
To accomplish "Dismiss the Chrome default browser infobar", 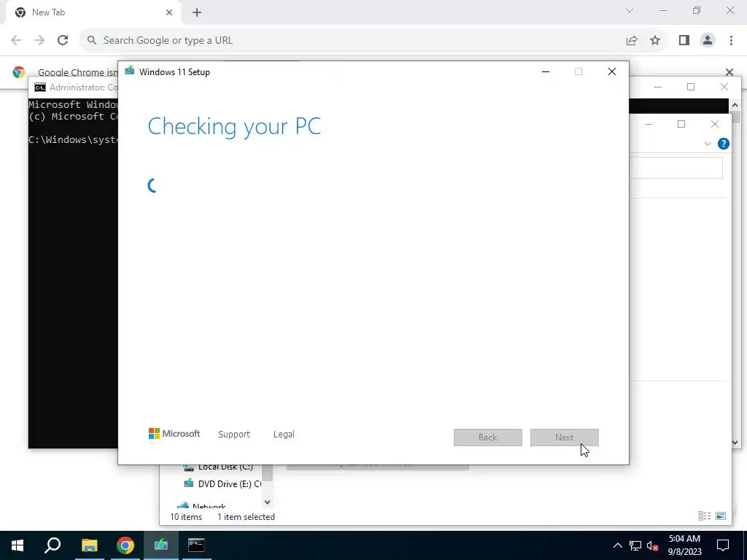I will (x=729, y=72).
